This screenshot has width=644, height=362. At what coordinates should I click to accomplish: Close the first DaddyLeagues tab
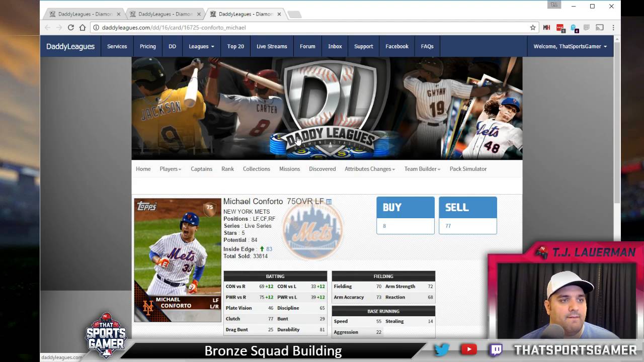[119, 14]
